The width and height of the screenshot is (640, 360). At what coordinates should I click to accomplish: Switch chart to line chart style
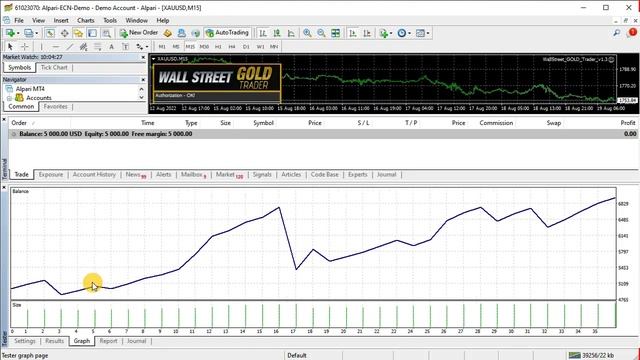pos(291,33)
